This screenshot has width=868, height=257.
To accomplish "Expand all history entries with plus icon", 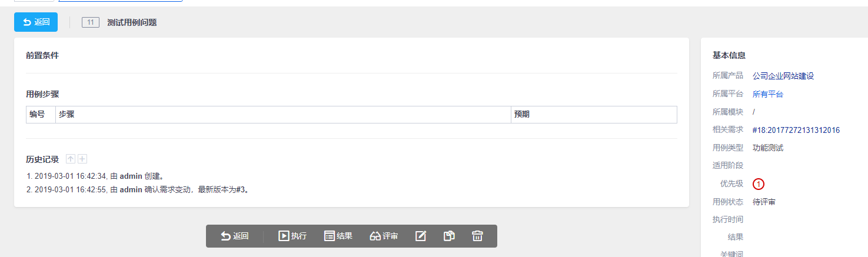I will [82, 159].
